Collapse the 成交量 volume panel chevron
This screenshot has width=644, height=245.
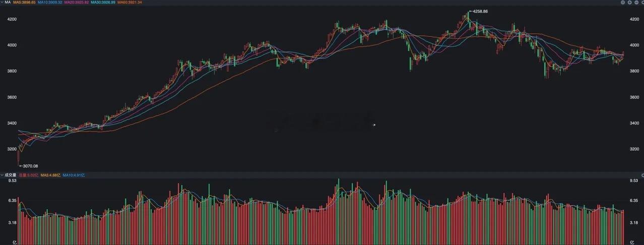(x=2, y=175)
